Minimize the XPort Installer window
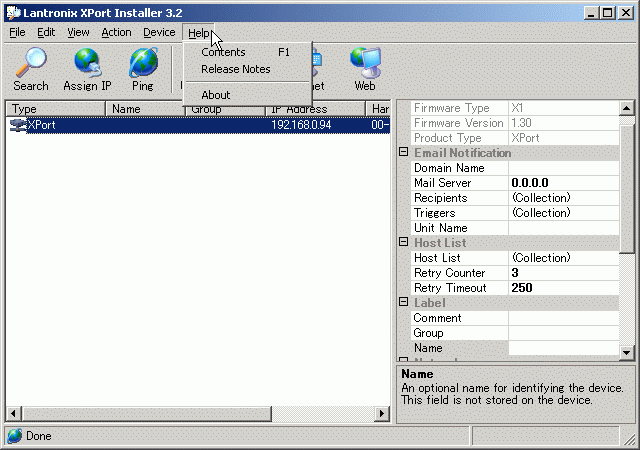 click(x=591, y=13)
